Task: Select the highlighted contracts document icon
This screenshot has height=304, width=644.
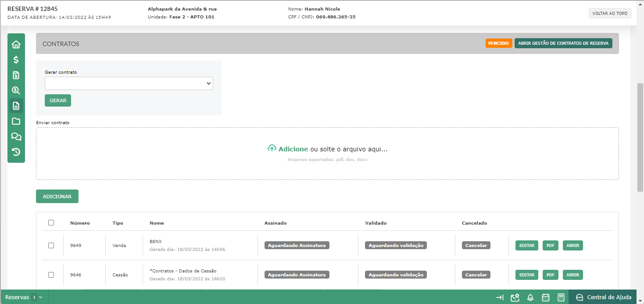Action: pos(16,106)
